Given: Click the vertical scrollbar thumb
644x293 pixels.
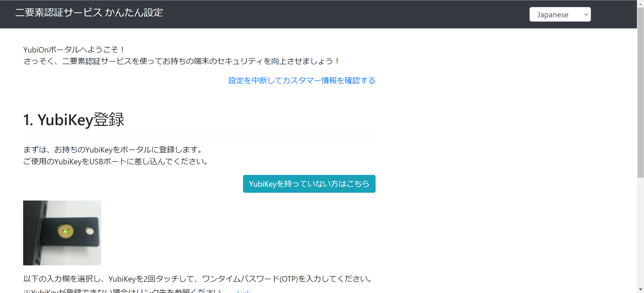Looking at the screenshot, I should coord(640,92).
